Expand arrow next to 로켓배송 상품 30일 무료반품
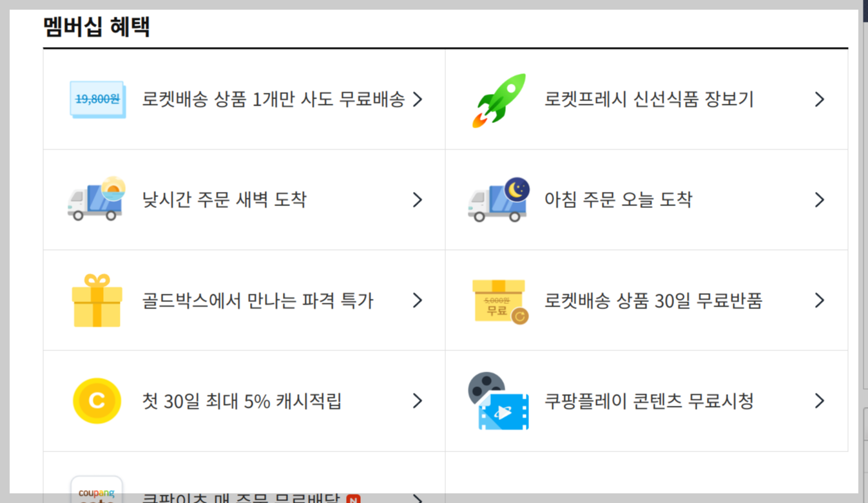Screen dimensions: 868x503 coord(819,300)
